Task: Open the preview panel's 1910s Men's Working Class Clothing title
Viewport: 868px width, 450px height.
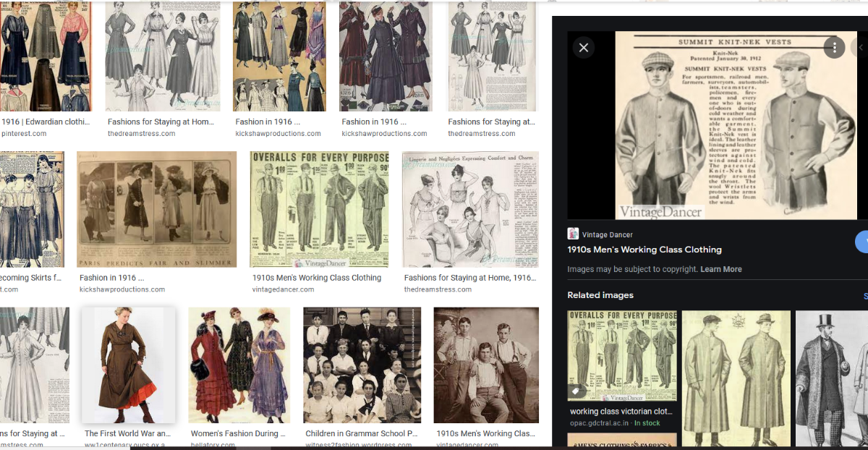Action: (644, 250)
